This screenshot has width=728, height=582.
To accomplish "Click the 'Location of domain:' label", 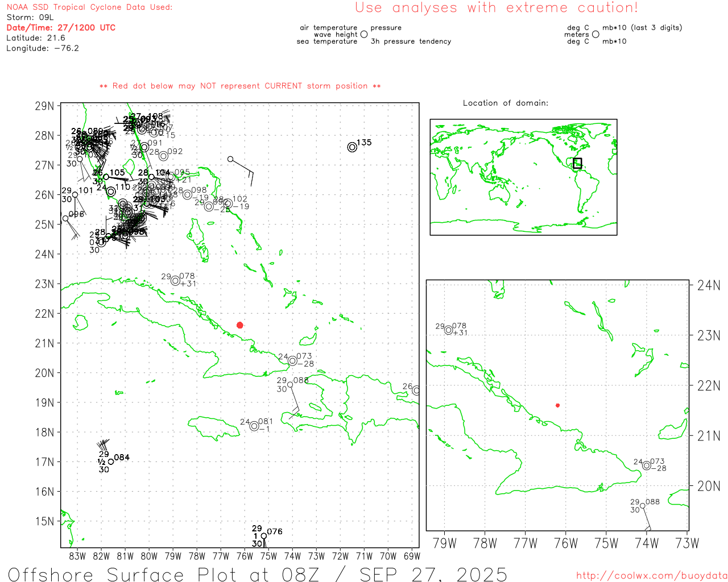I will (x=506, y=103).
